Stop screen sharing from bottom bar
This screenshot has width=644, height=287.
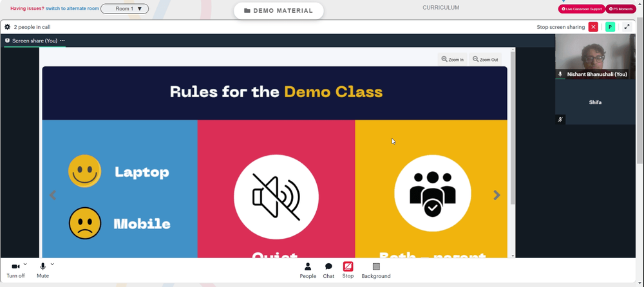(x=348, y=270)
